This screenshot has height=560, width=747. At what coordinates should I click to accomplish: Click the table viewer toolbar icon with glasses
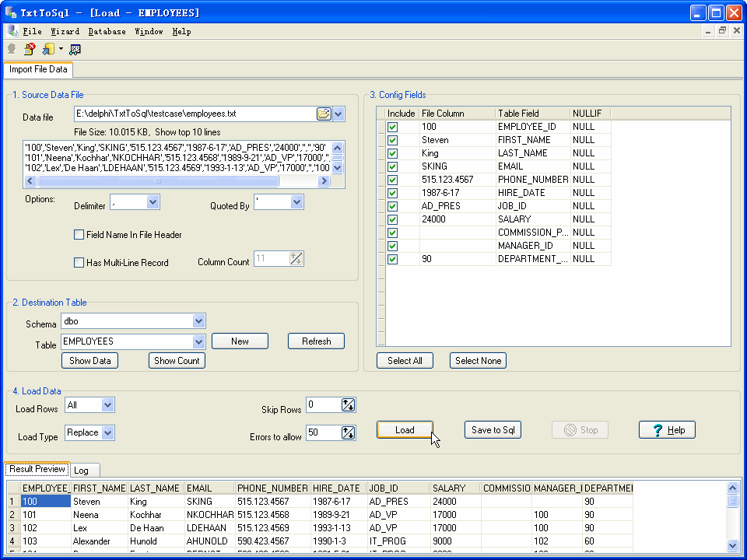coord(75,49)
